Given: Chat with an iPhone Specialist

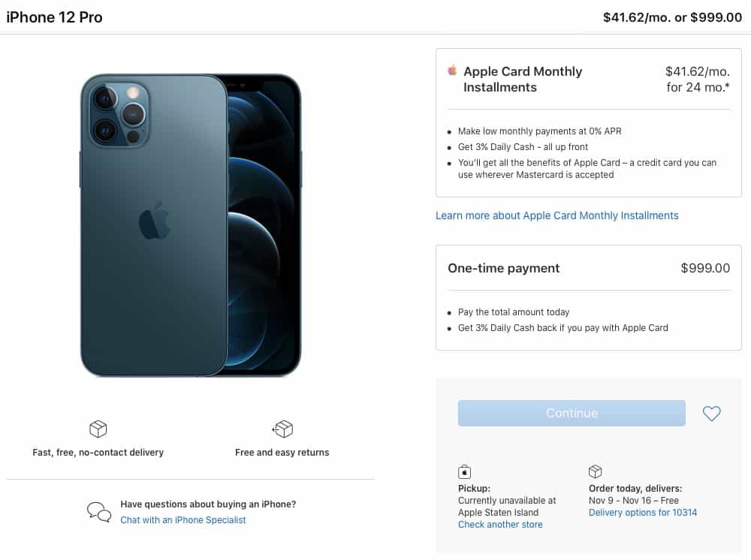Looking at the screenshot, I should point(183,519).
